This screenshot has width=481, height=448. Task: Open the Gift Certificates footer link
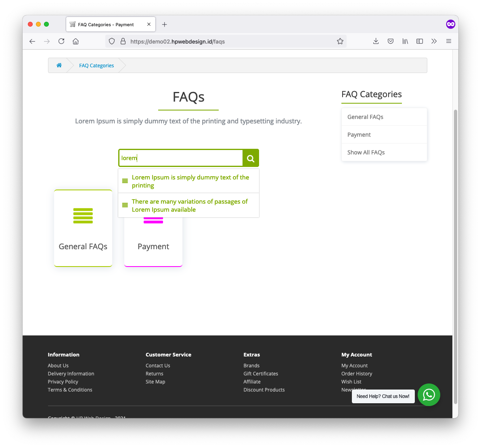pos(261,373)
